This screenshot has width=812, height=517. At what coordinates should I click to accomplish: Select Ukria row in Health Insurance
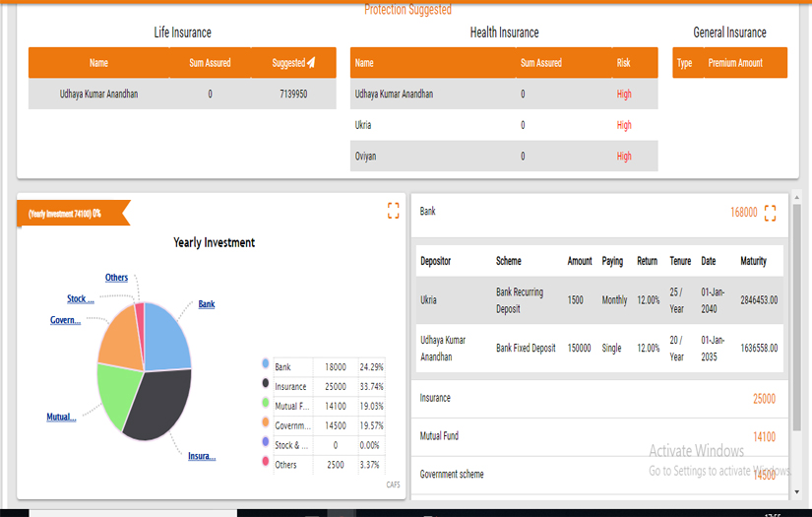504,125
